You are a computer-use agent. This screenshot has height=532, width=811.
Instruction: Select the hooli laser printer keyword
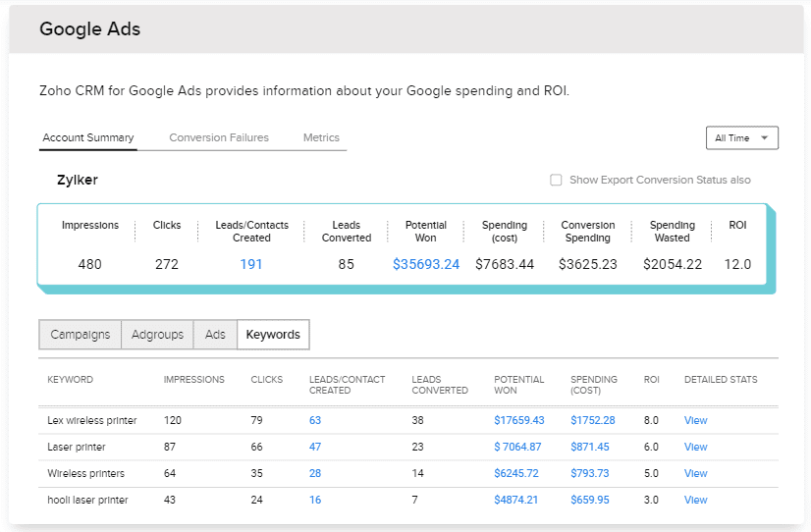87,500
